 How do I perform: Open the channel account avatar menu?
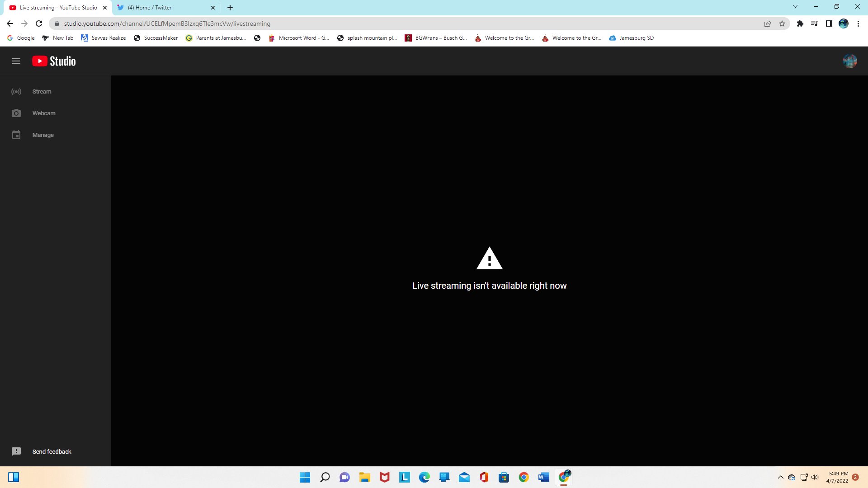pos(850,61)
